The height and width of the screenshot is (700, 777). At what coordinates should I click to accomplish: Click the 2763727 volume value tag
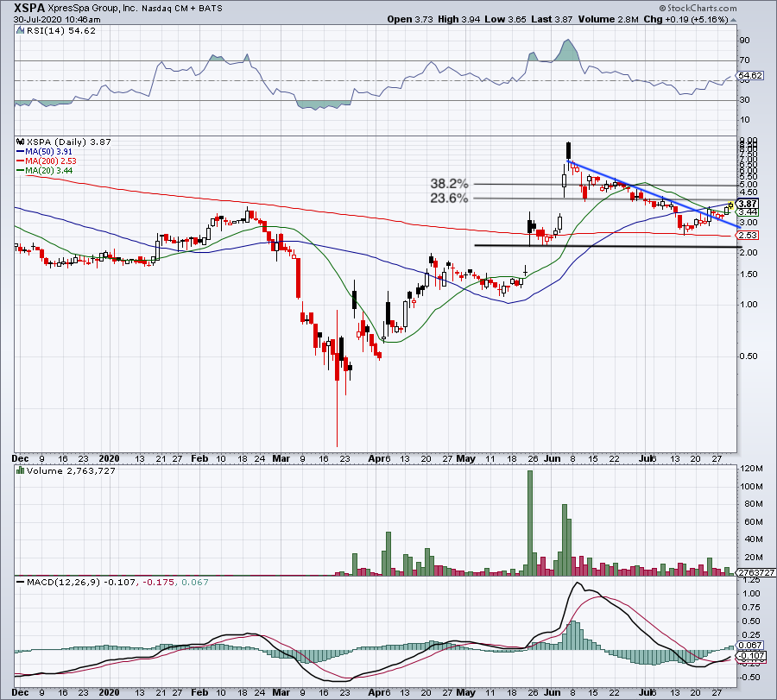click(756, 572)
